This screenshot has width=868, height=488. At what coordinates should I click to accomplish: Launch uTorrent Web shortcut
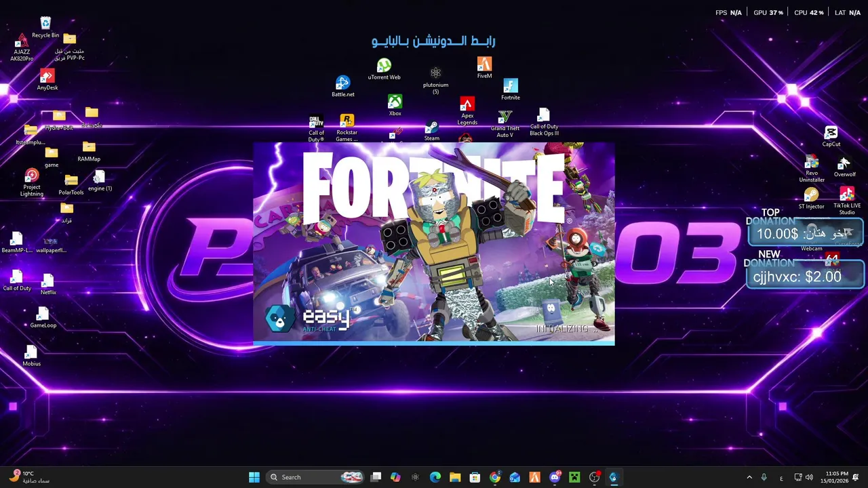click(x=384, y=69)
